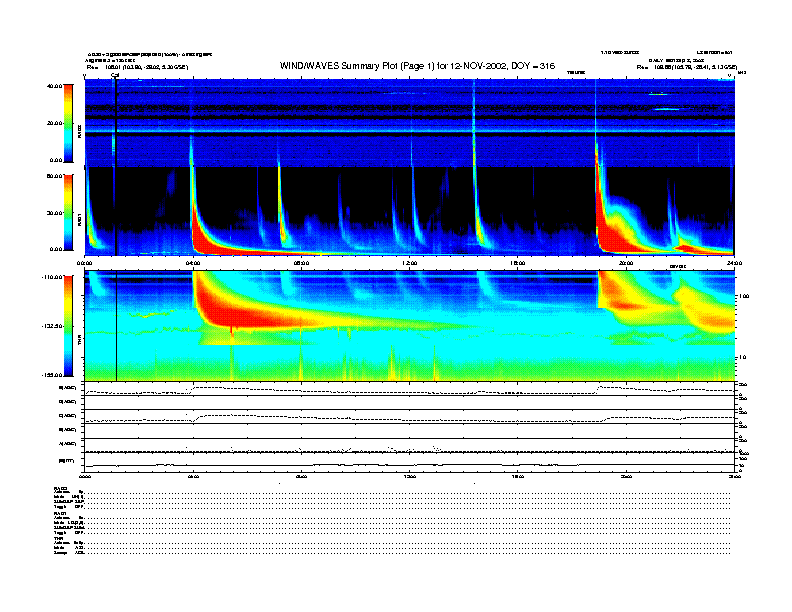Click the vertical RAD2 axis label
Viewport: 792px width, 612px height.
click(x=79, y=131)
